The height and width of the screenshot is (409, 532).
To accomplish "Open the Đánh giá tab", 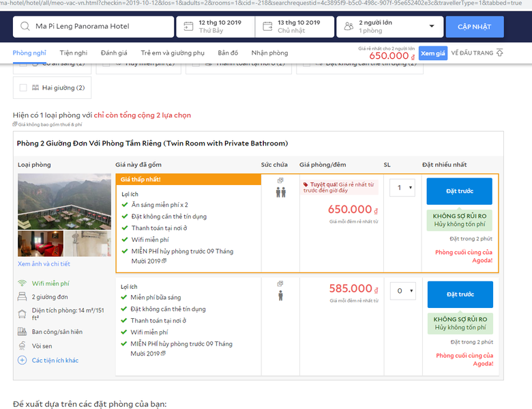I will pyautogui.click(x=114, y=53).
